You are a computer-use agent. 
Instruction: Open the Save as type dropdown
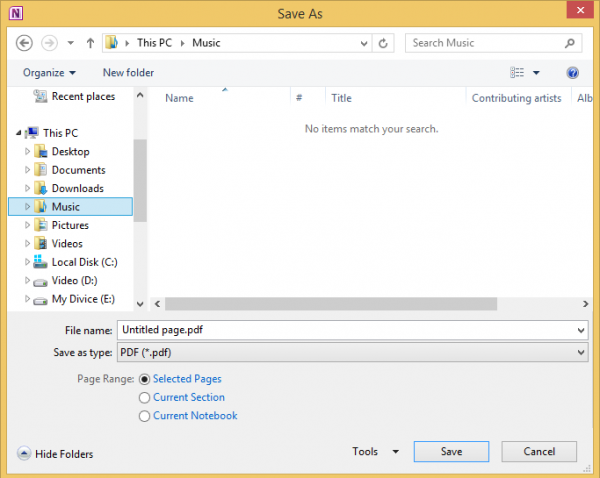(351, 352)
